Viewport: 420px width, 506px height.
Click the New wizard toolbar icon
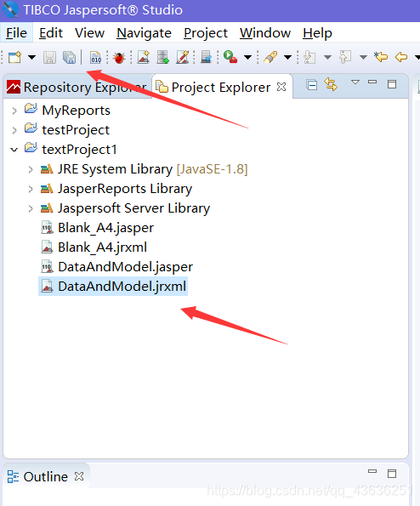click(x=14, y=58)
